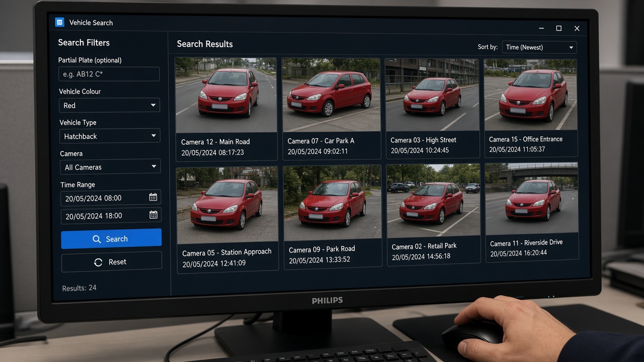Maximize the Vehicle Search window
Screen dimensions: 644x362
(x=558, y=29)
